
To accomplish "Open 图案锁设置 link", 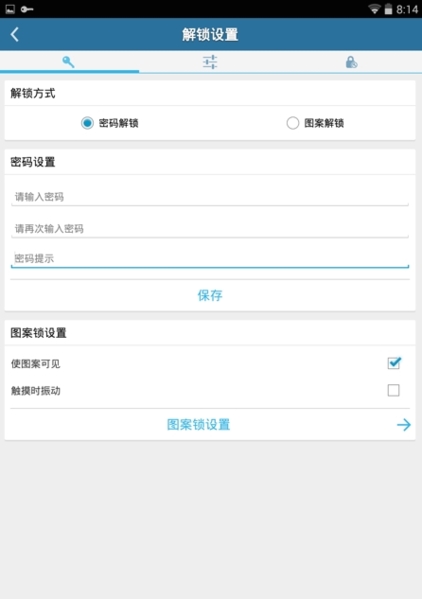I will (x=199, y=424).
